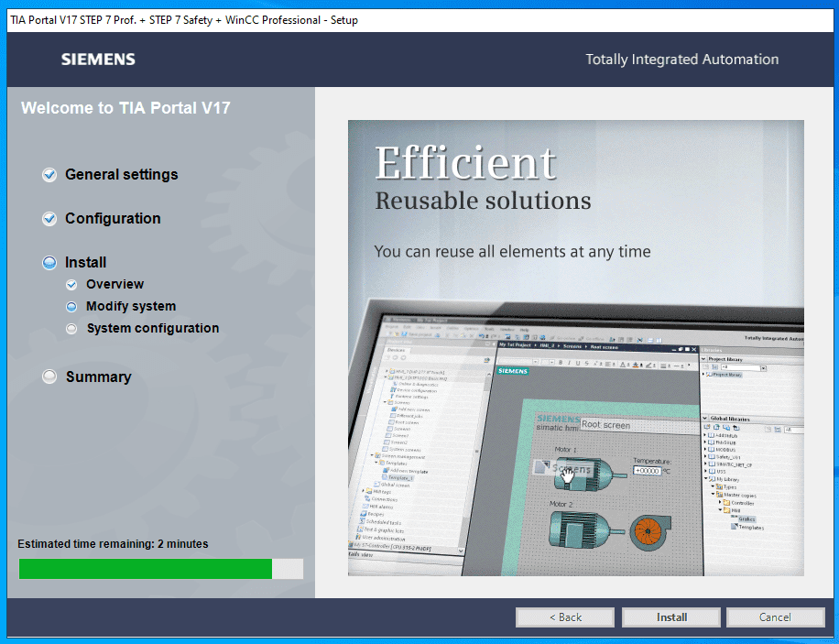Viewport: 839px width, 644px height.
Task: Select the General settings step label
Action: pyautogui.click(x=122, y=175)
